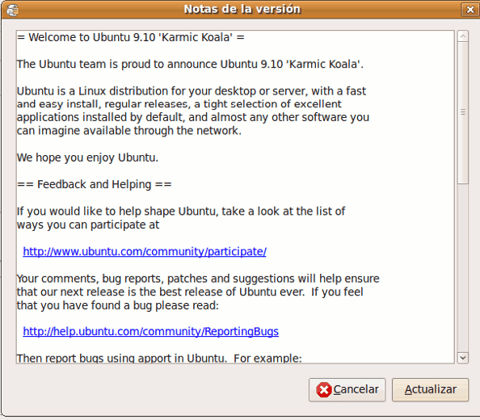The height and width of the screenshot is (420, 480).
Task: Click the window menu icon in title bar
Action: (x=12, y=10)
